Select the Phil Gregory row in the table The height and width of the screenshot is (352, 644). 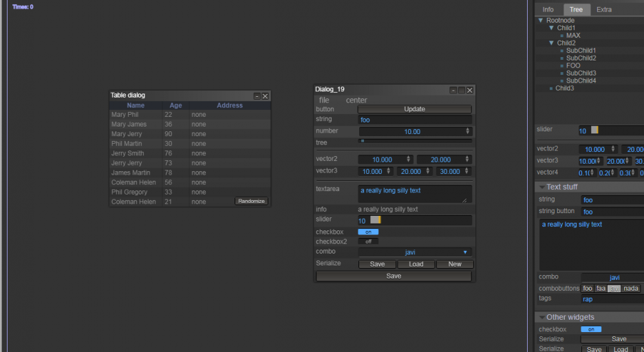190,192
